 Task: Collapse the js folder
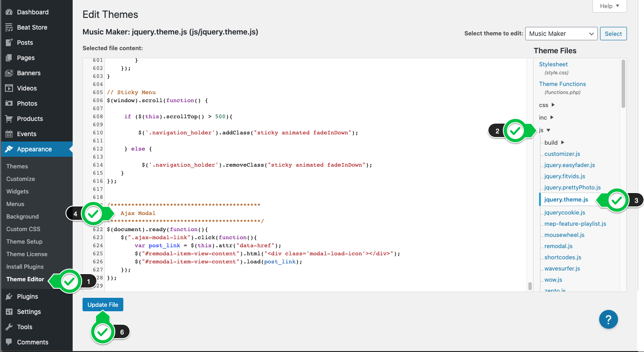click(x=544, y=130)
